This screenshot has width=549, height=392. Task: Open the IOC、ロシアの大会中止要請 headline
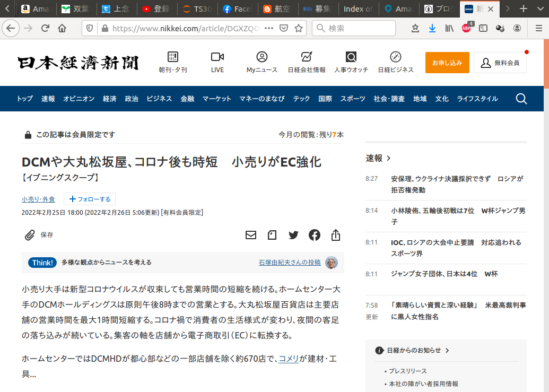tap(456, 248)
